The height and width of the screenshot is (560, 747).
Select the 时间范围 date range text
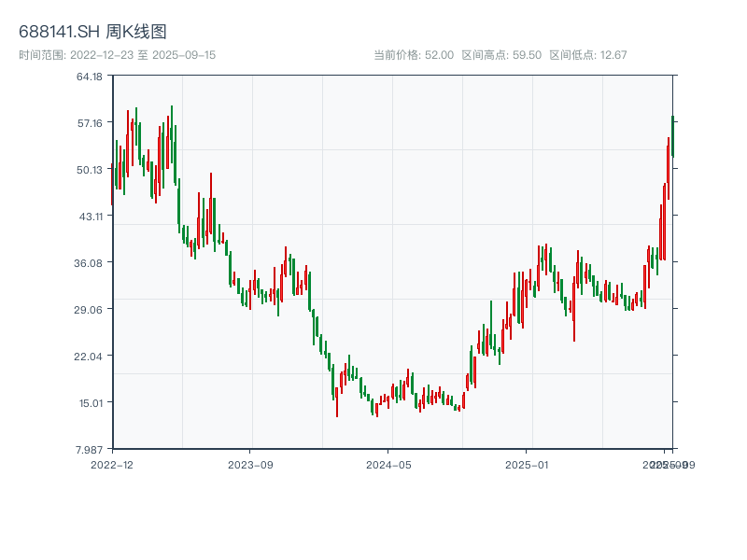[x=117, y=55]
